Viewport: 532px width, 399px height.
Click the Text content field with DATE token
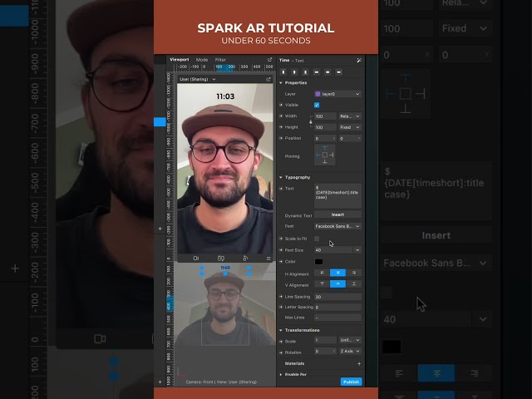[x=337, y=196]
